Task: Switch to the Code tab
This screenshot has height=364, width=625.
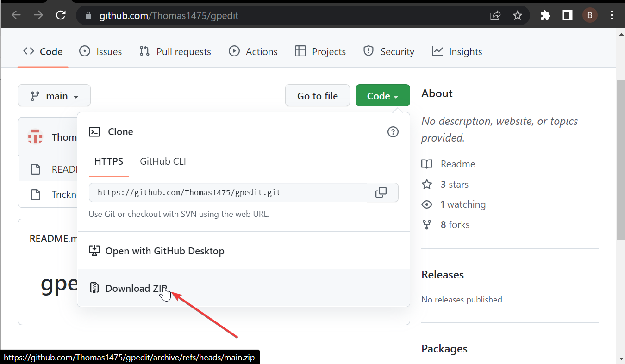Action: click(x=43, y=52)
